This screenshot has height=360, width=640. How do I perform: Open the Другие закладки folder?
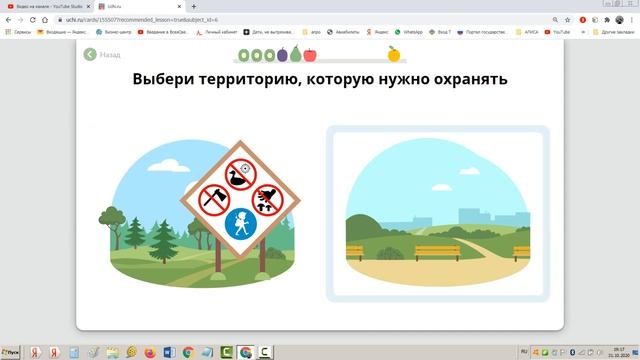tap(613, 32)
